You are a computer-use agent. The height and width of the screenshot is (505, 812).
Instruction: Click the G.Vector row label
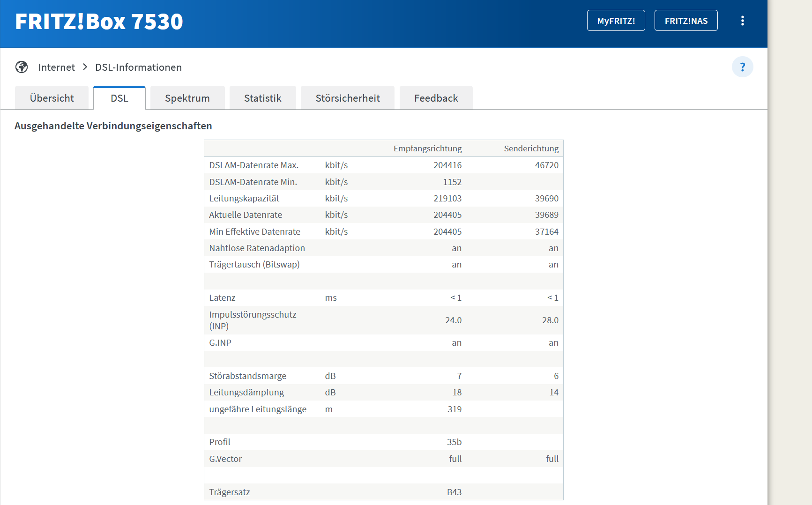(x=225, y=459)
